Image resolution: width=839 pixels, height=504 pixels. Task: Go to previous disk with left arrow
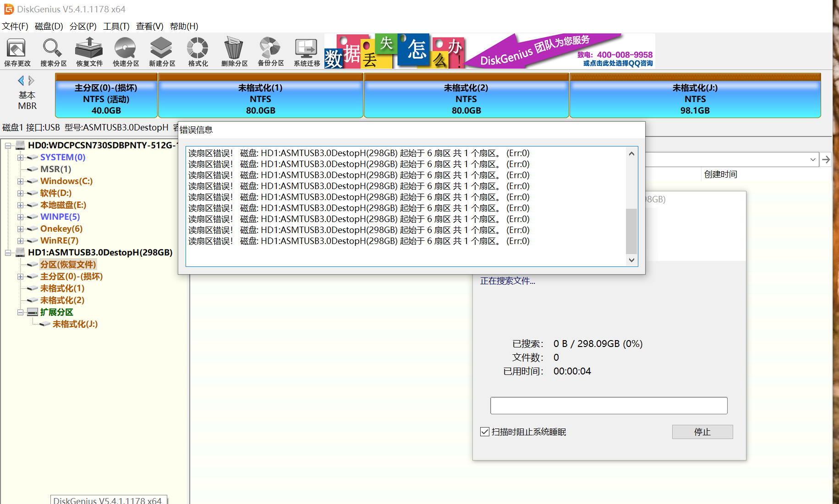[21, 81]
